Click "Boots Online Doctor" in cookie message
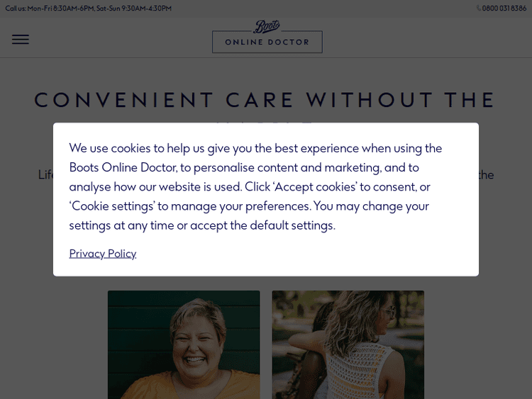The height and width of the screenshot is (399, 532). tap(123, 167)
